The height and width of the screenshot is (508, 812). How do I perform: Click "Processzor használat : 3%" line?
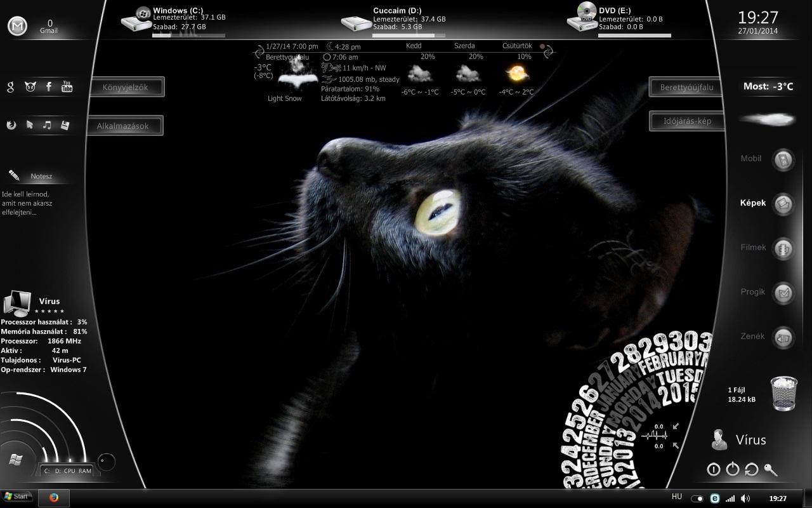point(44,322)
